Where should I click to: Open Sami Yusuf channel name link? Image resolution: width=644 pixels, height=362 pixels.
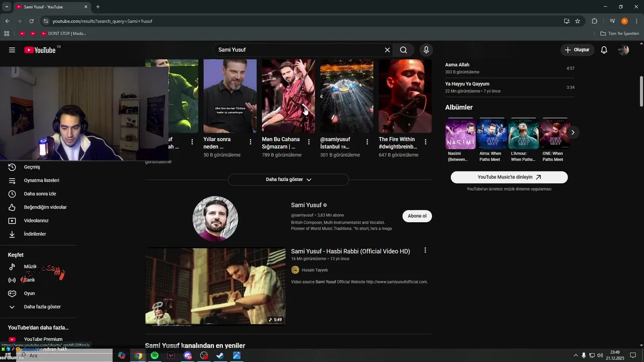(x=306, y=205)
